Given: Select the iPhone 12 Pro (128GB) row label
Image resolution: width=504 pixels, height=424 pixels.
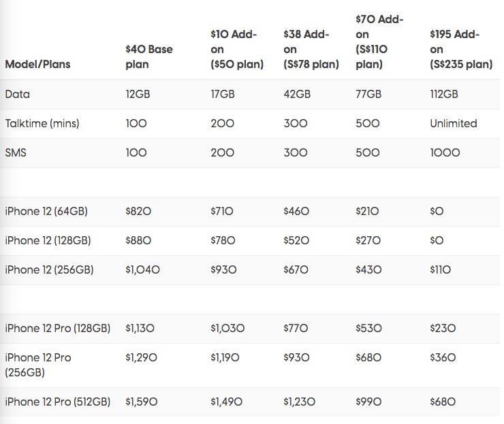Looking at the screenshot, I should 57,328.
